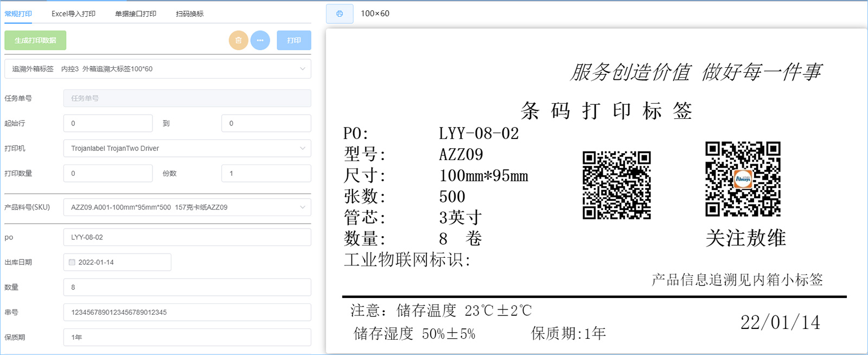Click the date 22/01/14 on the label
The height and width of the screenshot is (355, 868).
pyautogui.click(x=781, y=322)
